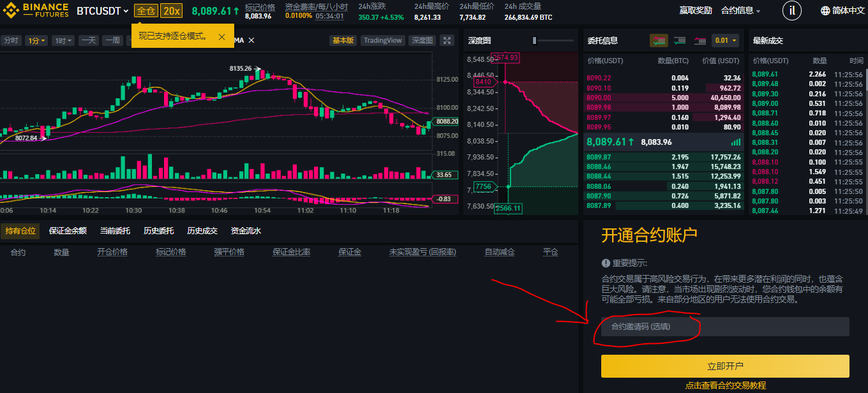The image size is (868, 393).
Task: Expand the 合约信息 menu
Action: [740, 11]
